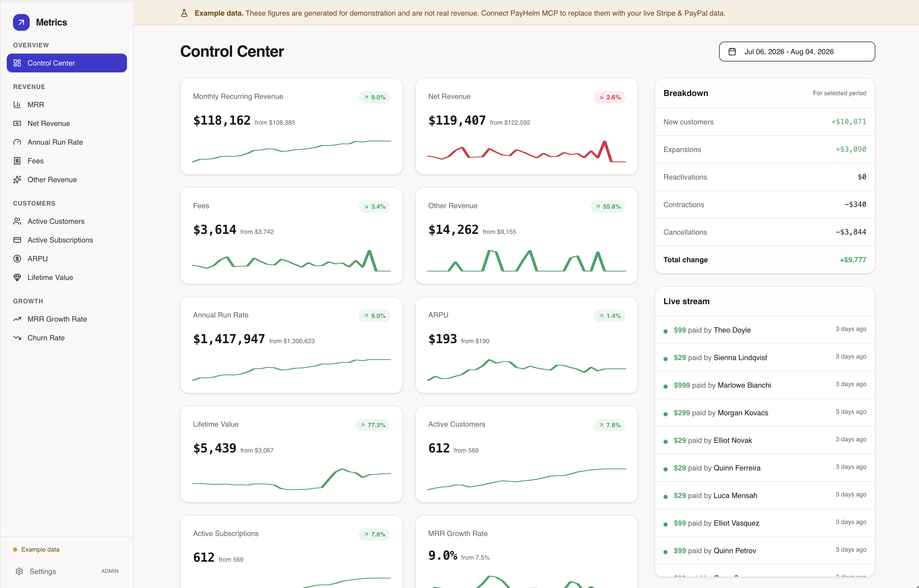The image size is (919, 588).
Task: Open Settings at sidebar bottom
Action: (67, 571)
